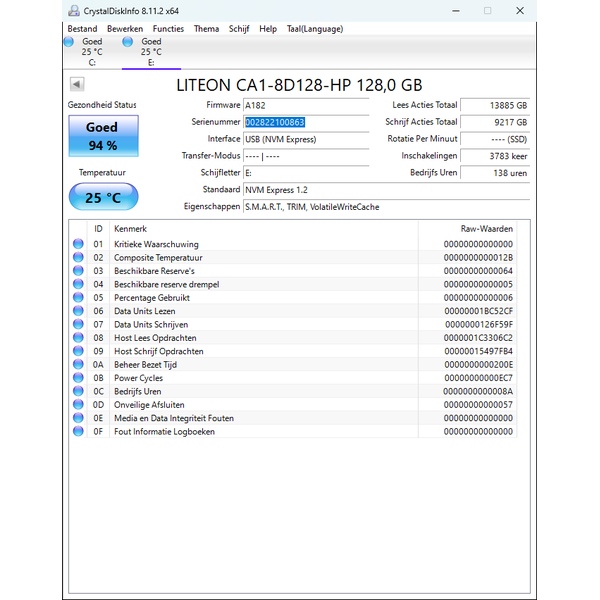Open the Thema menu
This screenshot has height=600, width=600.
pyautogui.click(x=206, y=29)
